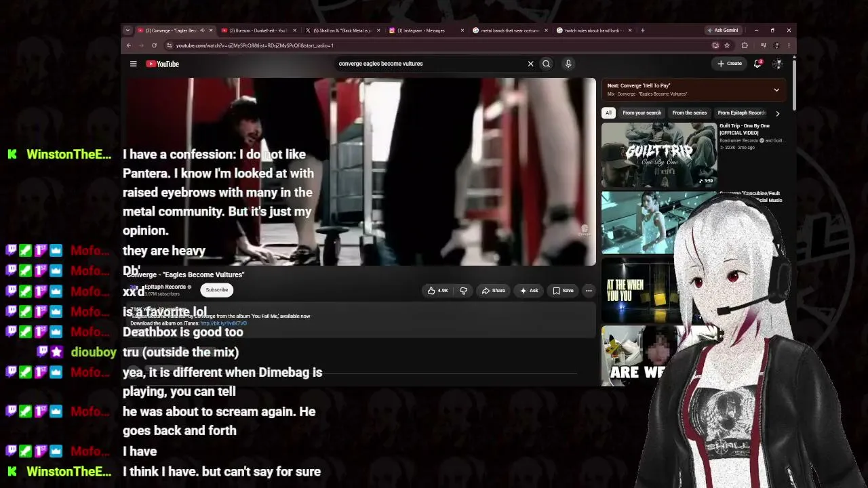Go to YouTube home via the logo

tap(163, 64)
